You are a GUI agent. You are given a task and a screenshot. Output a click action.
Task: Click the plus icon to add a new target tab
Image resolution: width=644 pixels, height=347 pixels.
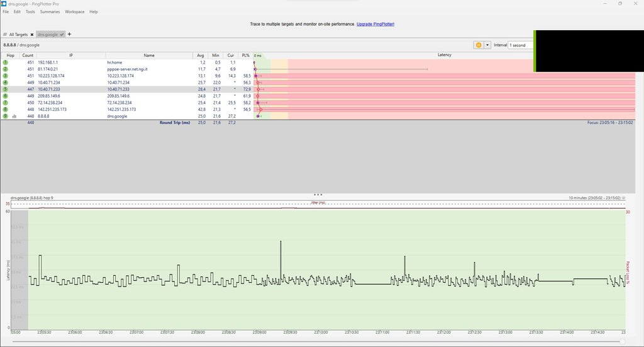tap(70, 34)
